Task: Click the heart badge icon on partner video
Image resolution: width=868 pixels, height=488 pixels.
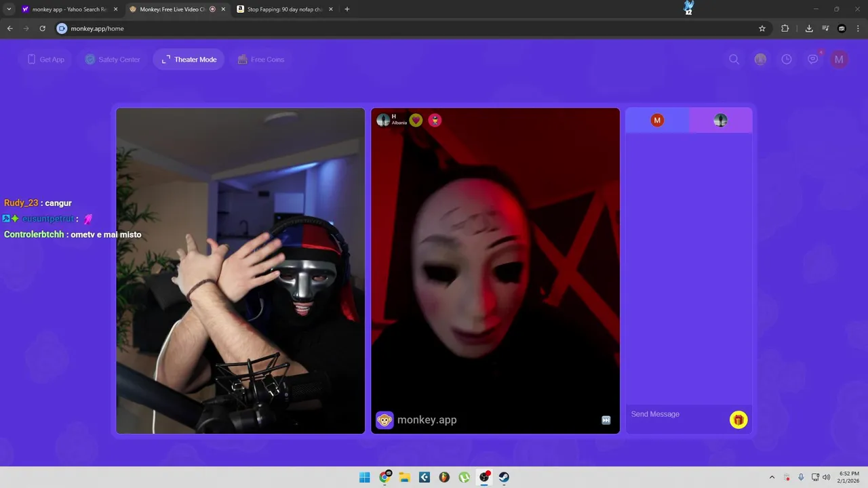Action: 416,120
